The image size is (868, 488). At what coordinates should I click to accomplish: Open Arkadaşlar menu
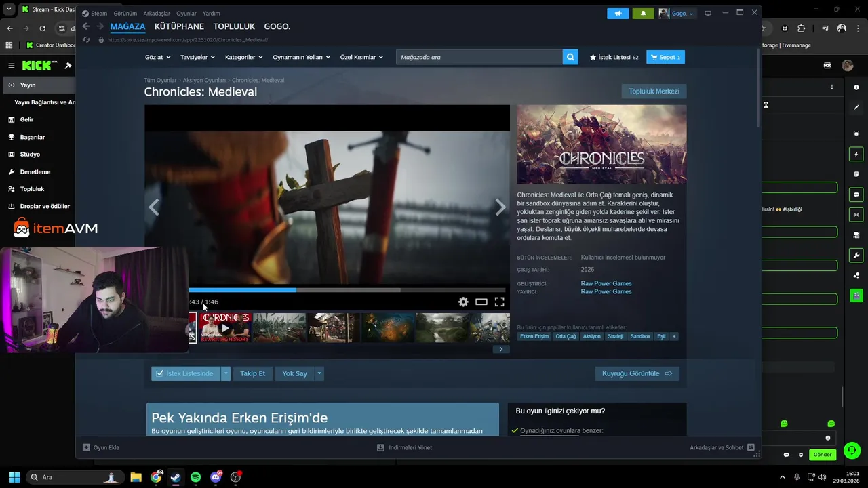[157, 13]
